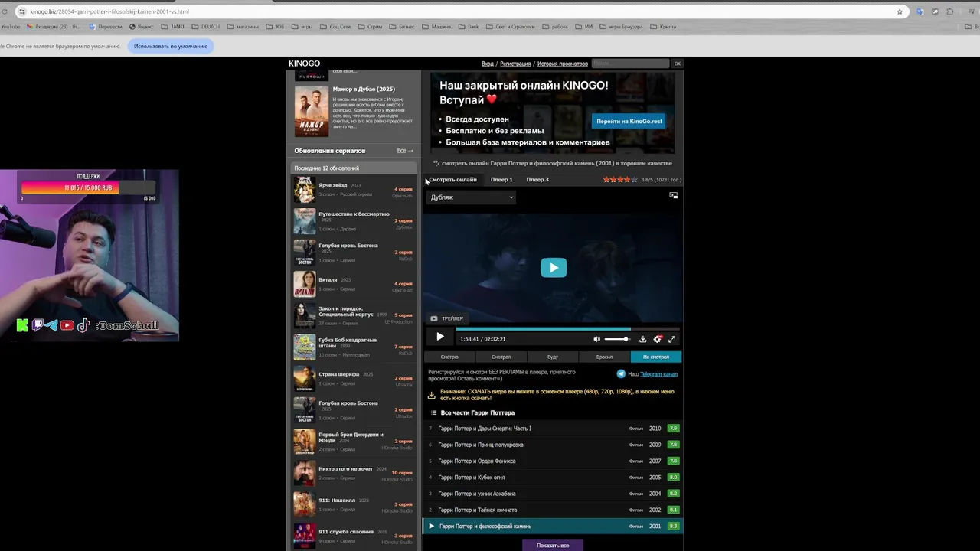Rate the movie five stars
The image size is (980, 551).
coord(634,180)
